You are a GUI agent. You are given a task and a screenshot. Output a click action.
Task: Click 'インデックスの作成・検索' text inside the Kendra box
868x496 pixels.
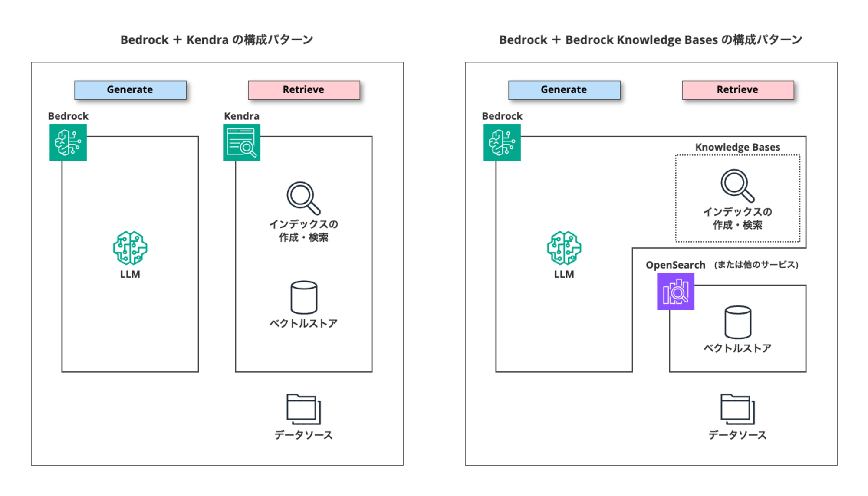click(x=304, y=231)
